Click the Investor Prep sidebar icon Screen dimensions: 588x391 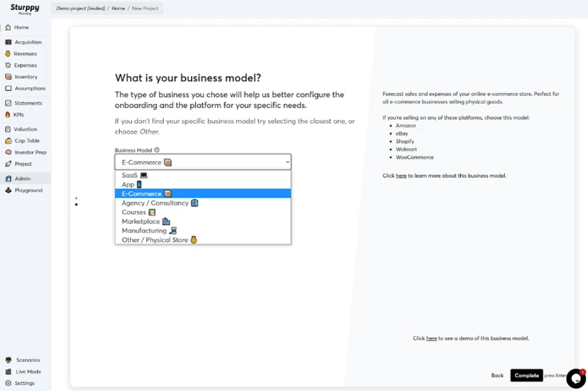coord(8,152)
